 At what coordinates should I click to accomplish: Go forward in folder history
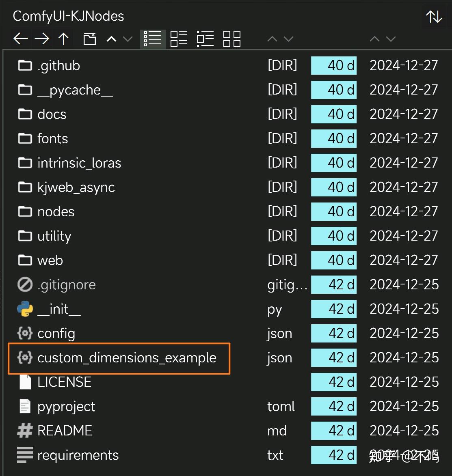click(42, 39)
